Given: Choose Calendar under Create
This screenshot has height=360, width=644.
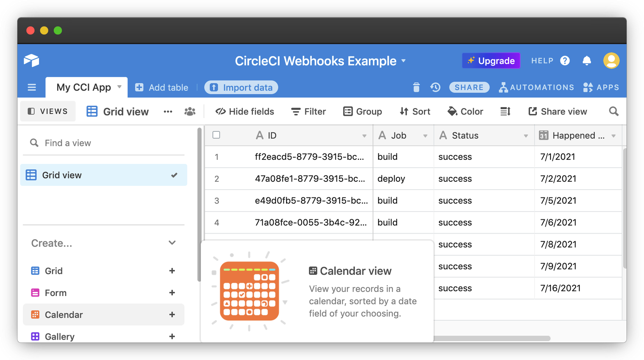Looking at the screenshot, I should 104,315.
